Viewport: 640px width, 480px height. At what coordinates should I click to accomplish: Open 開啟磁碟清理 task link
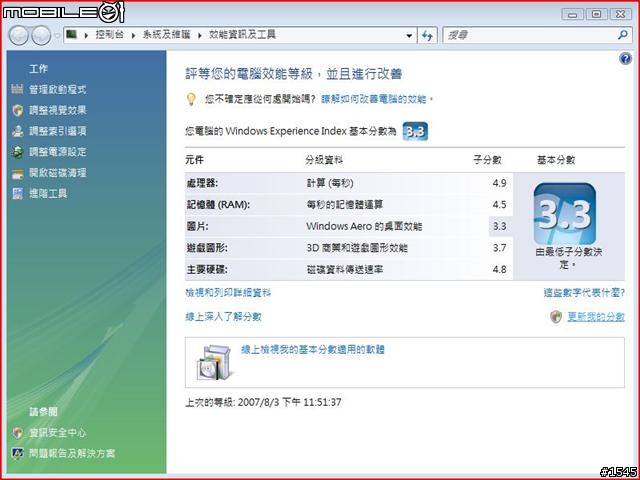[x=58, y=173]
